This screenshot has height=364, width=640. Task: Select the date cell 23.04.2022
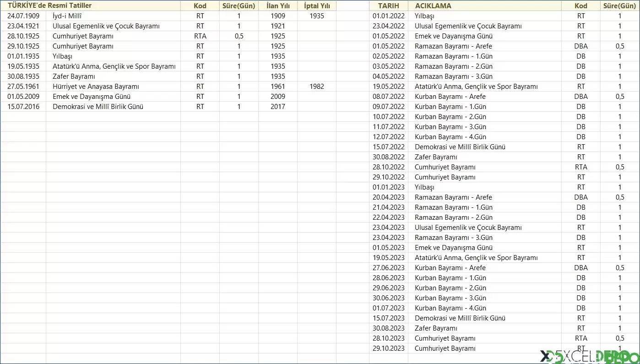(389, 26)
